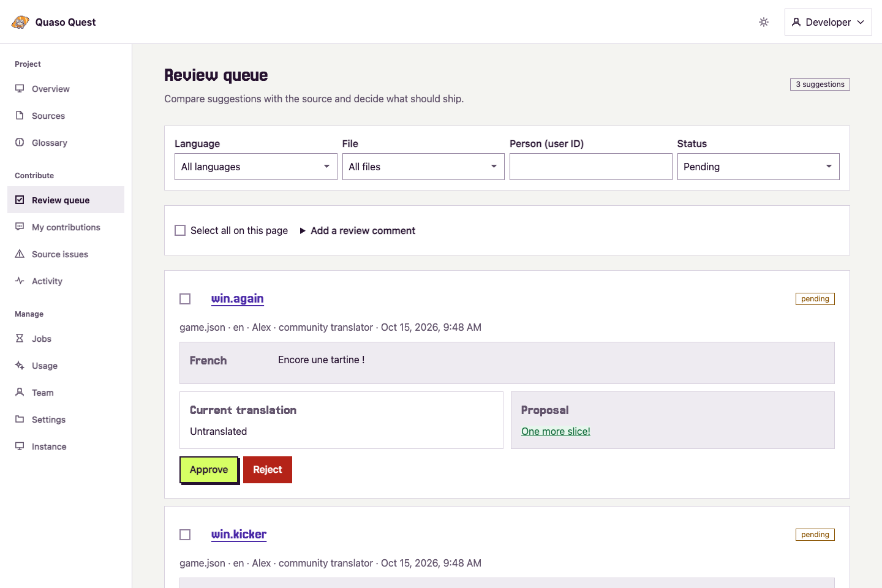The image size is (882, 588).
Task: Open the Developer account menu chevron
Action: coord(861,22)
